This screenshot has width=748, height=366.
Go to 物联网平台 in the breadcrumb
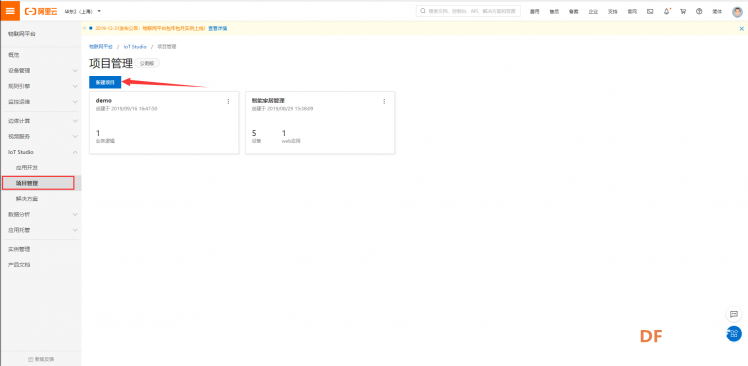tap(101, 47)
